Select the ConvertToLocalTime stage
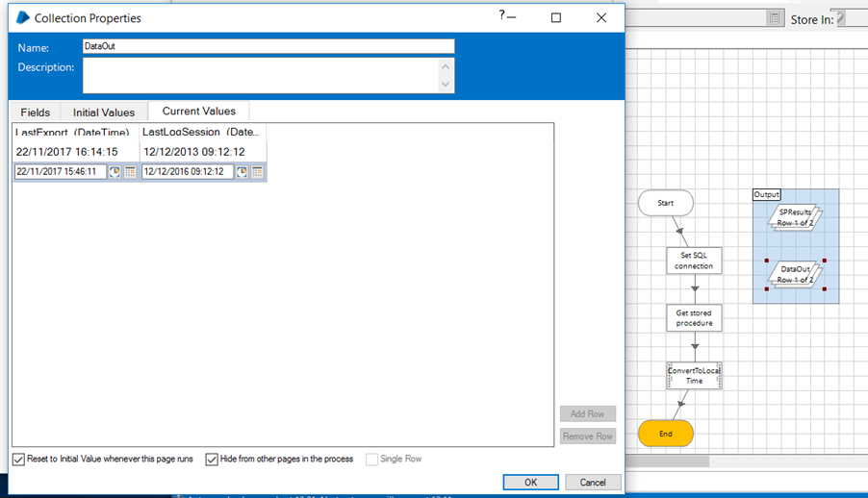This screenshot has height=498, width=868. [694, 376]
